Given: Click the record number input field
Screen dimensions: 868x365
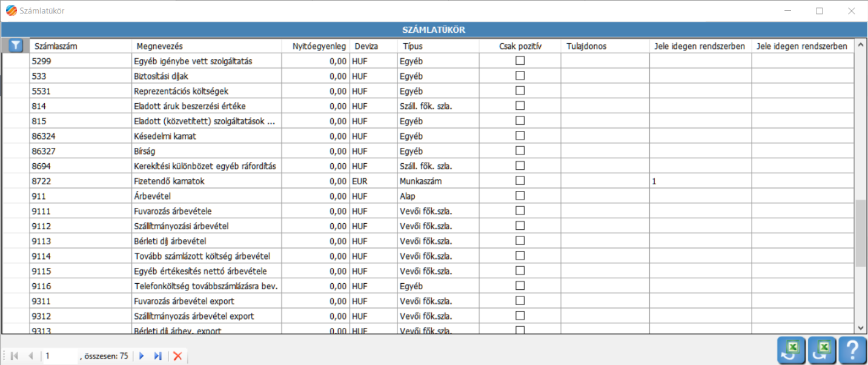Looking at the screenshot, I should pos(61,356).
